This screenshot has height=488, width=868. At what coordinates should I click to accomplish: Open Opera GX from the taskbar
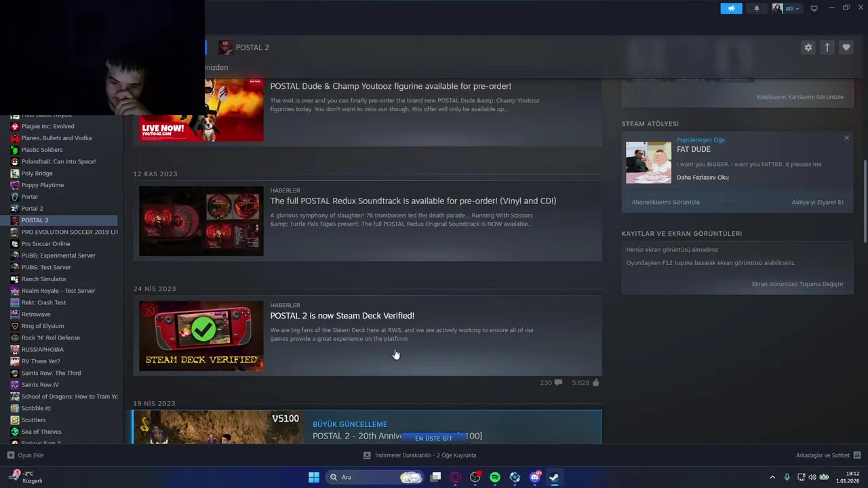point(455,477)
